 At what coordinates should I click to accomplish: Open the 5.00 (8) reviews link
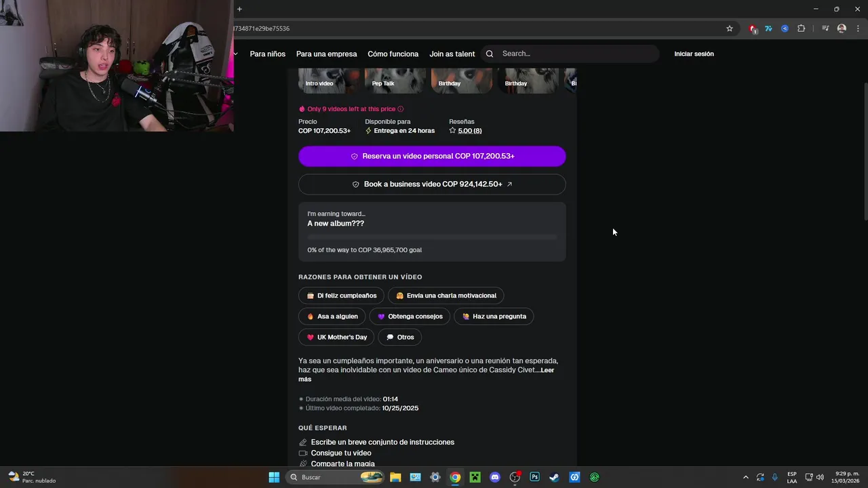click(x=469, y=131)
